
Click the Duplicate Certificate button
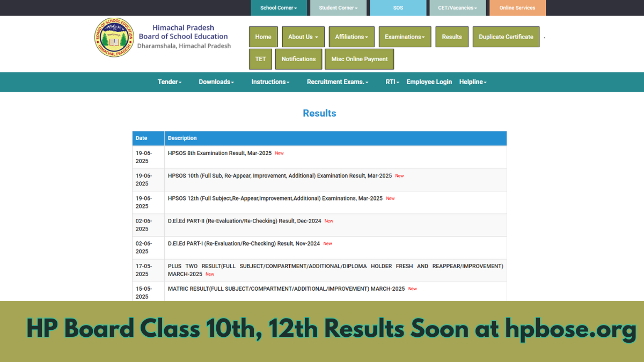pyautogui.click(x=506, y=36)
